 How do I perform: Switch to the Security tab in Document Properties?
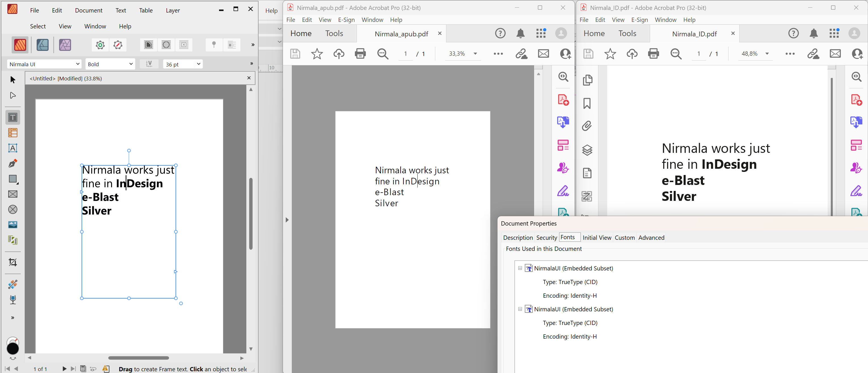click(546, 237)
